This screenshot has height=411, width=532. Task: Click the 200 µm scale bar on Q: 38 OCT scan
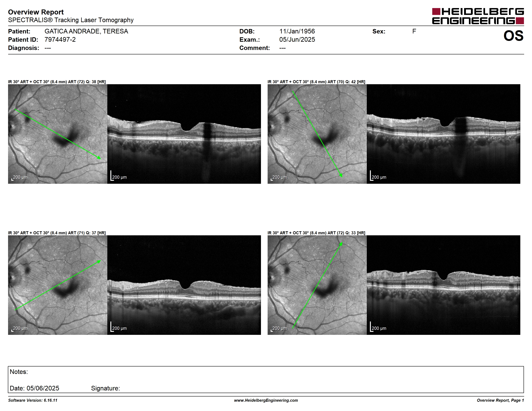coord(119,176)
